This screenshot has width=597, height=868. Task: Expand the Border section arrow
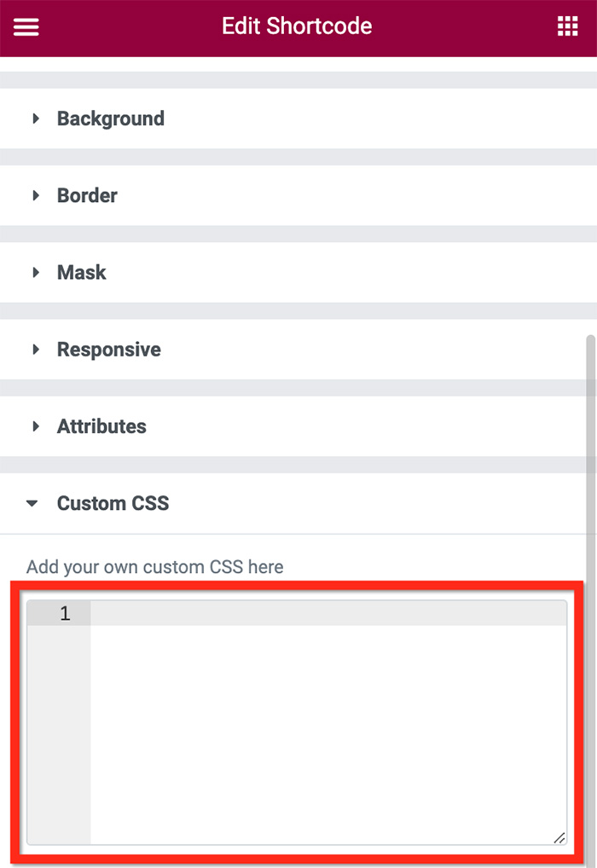click(36, 195)
